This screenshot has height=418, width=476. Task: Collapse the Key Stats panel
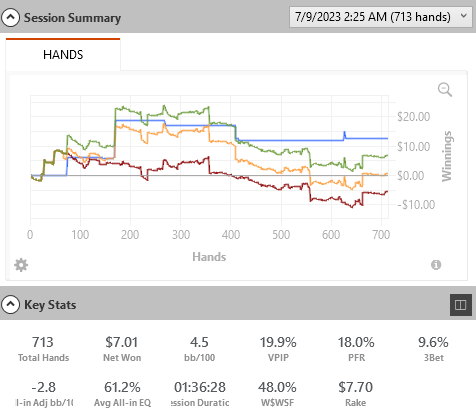pos(10,304)
